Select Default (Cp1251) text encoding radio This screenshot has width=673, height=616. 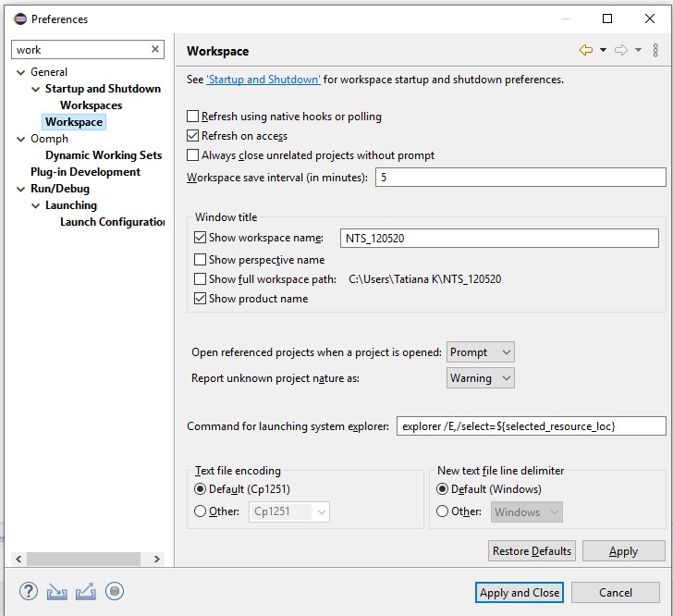point(200,489)
